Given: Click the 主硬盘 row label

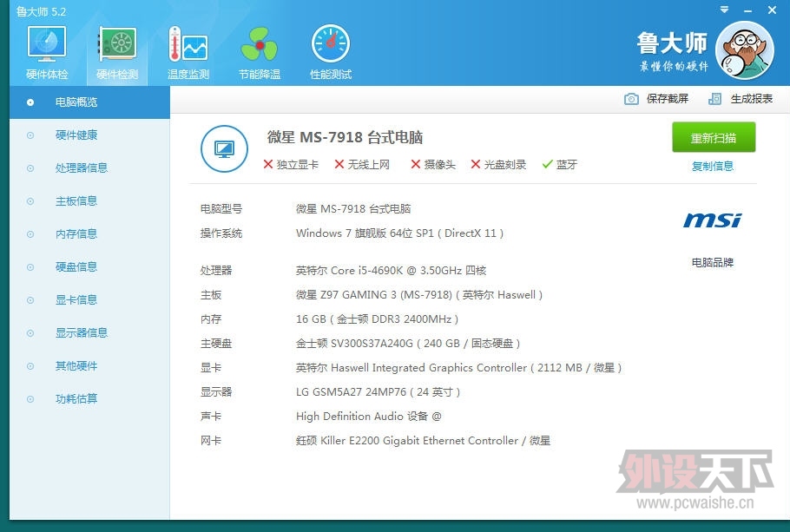Looking at the screenshot, I should coord(215,343).
